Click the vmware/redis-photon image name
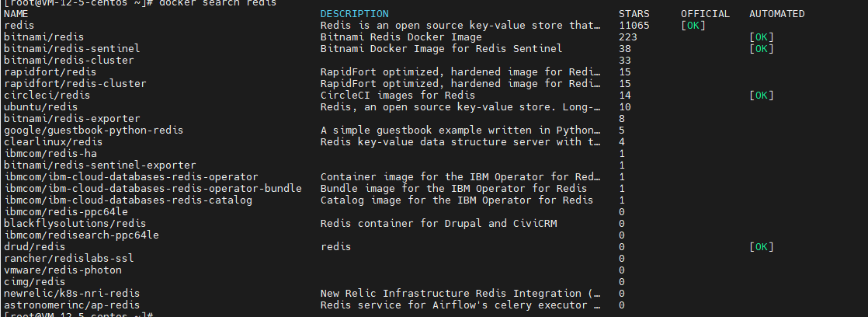This screenshot has height=317, width=868. (x=63, y=270)
